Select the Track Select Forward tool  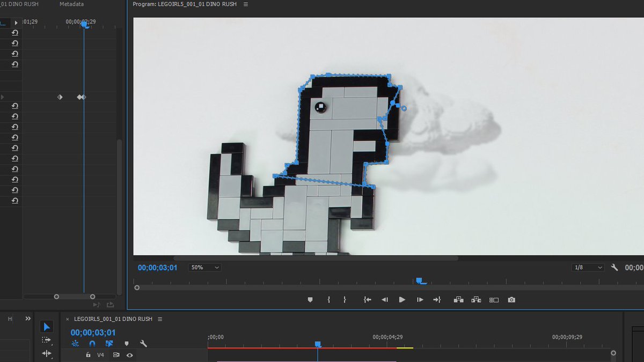pyautogui.click(x=47, y=340)
